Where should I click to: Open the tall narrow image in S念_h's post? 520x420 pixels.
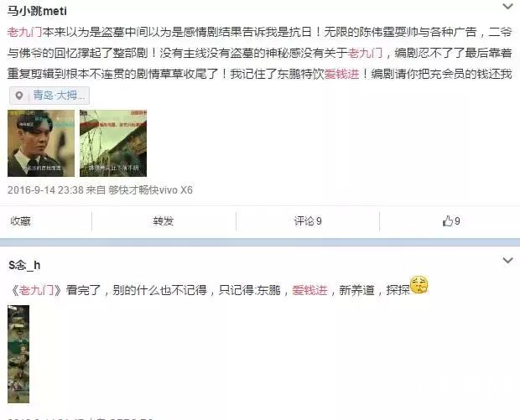pyautogui.click(x=18, y=354)
